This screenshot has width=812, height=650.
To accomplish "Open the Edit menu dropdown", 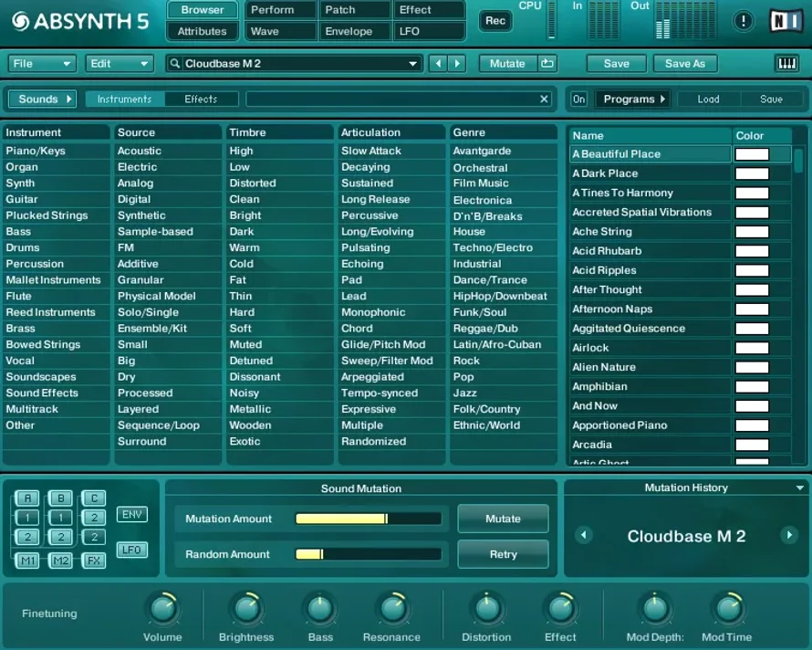I will click(x=119, y=63).
